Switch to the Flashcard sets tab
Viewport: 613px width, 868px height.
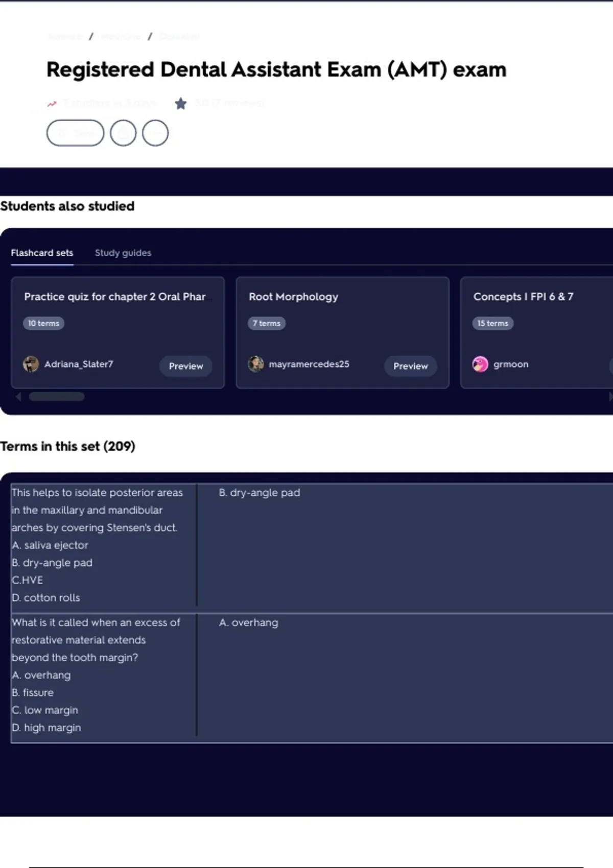[42, 253]
